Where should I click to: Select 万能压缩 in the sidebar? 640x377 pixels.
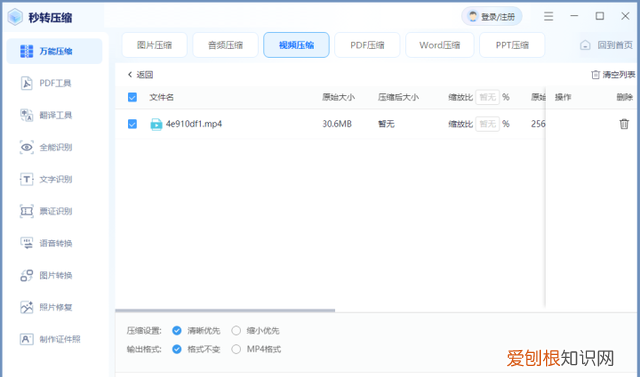tap(54, 51)
